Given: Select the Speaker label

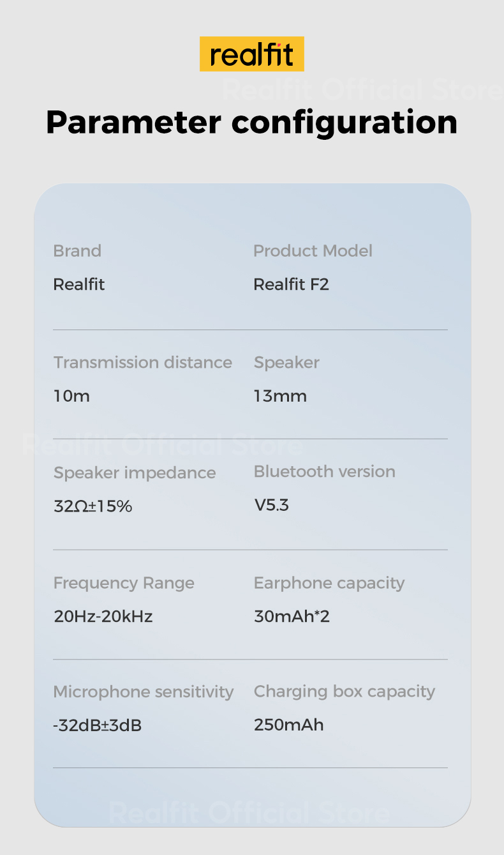Looking at the screenshot, I should click(x=286, y=363).
